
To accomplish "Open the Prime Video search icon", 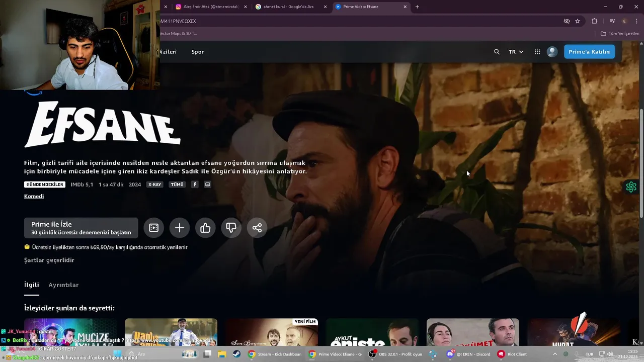I will [x=497, y=52].
